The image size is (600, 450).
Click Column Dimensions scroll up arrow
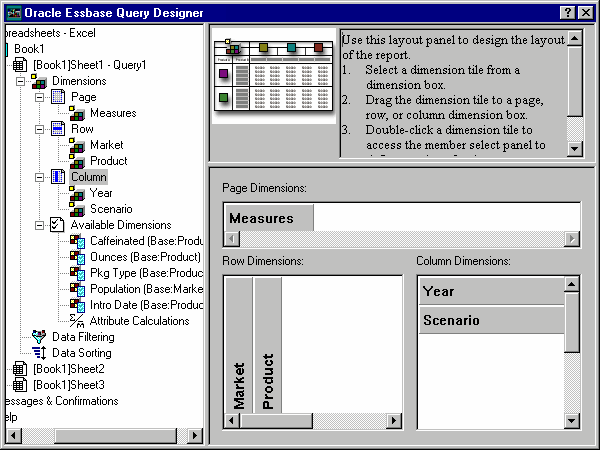571,284
